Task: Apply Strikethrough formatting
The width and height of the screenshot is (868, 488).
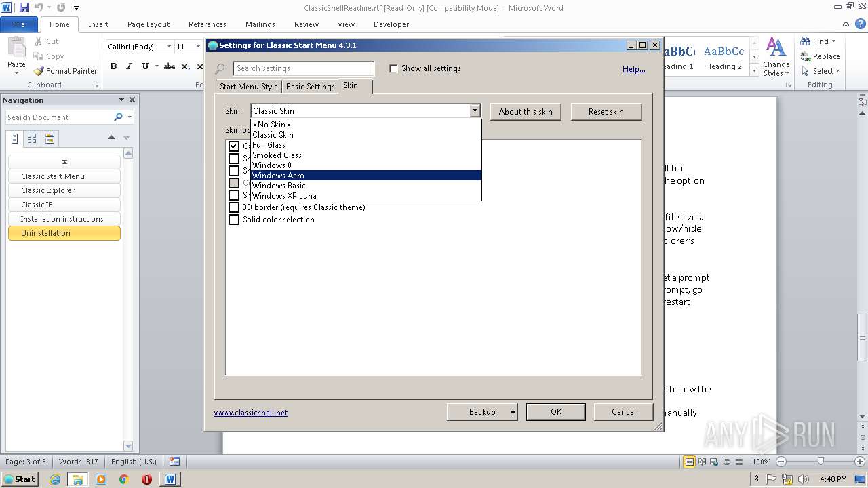Action: (170, 66)
